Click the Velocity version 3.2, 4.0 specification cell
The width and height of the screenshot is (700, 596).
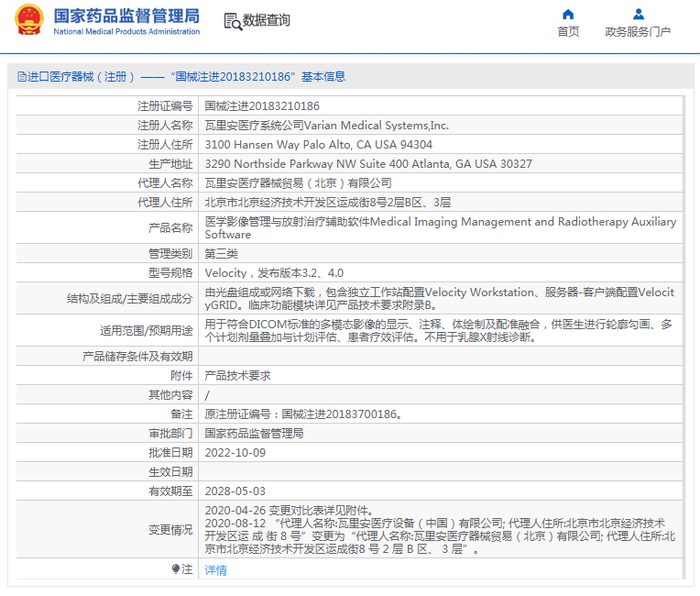tap(274, 273)
